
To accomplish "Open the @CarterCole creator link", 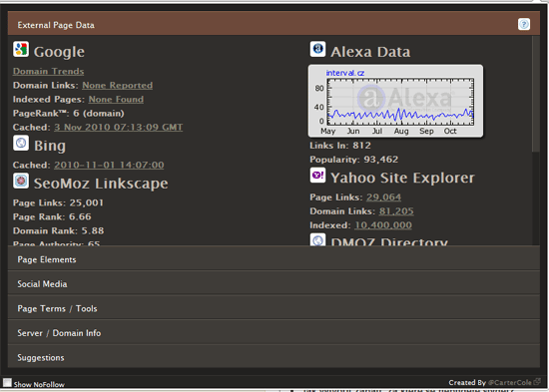I will point(510,383).
